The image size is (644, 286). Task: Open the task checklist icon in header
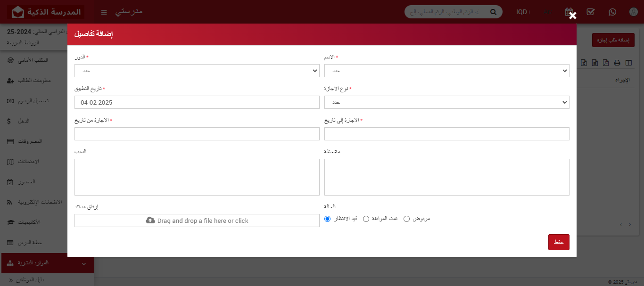click(x=590, y=12)
